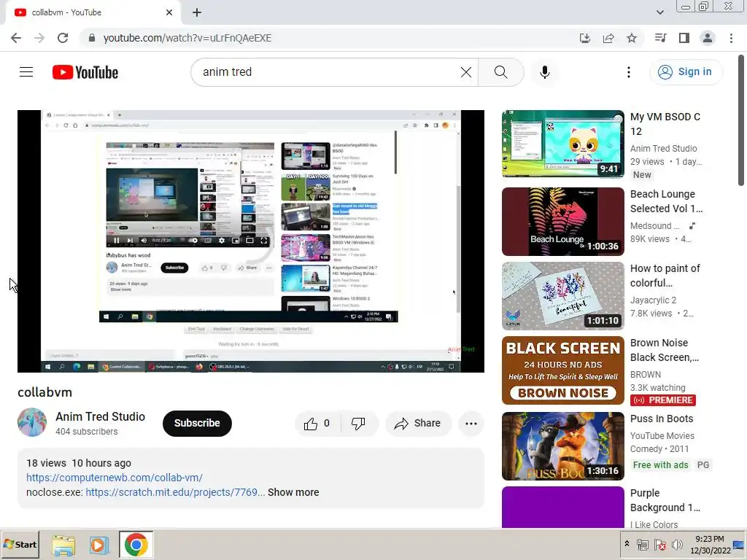The width and height of the screenshot is (747, 560).
Task: Click 18 views 10 hours ago text
Action: (x=79, y=463)
